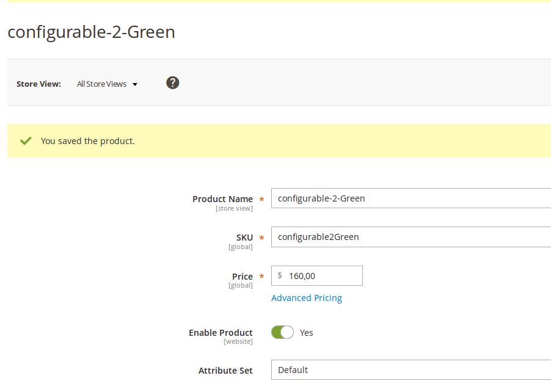The image size is (551, 392).
Task: Click the Yes label beside the toggle
Action: (x=306, y=333)
